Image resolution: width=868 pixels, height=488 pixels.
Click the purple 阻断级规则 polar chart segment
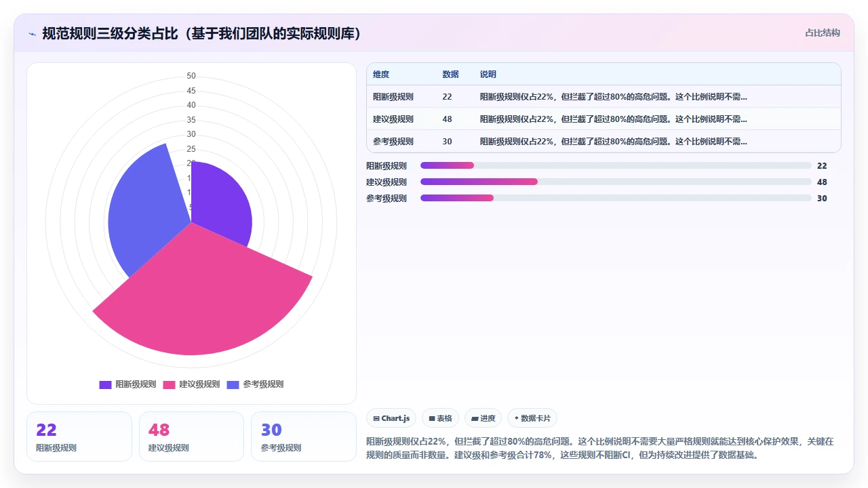(x=217, y=200)
